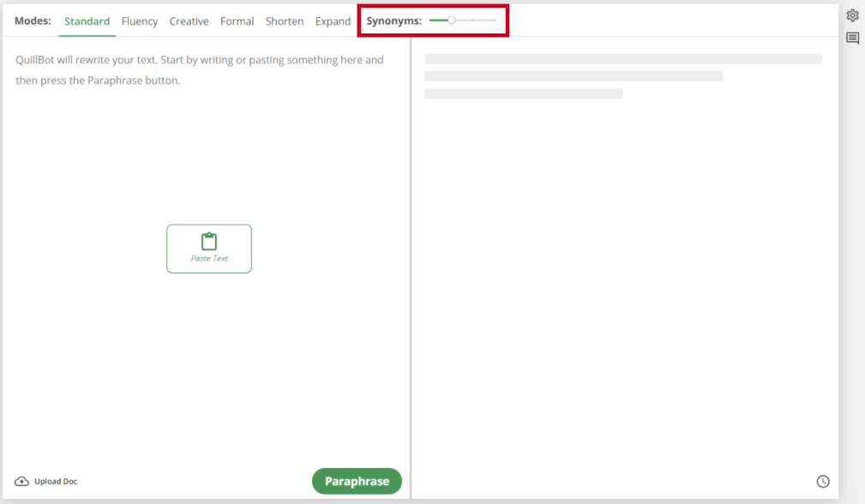865x504 pixels.
Task: Click the green Paraphrase button
Action: click(357, 481)
